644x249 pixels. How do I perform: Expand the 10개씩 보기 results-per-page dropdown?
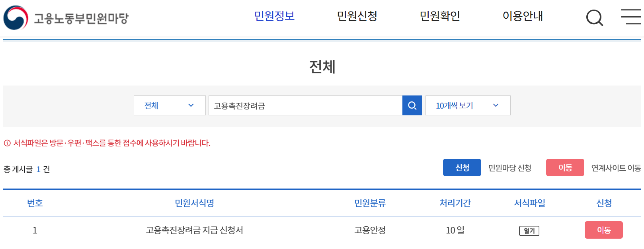468,105
